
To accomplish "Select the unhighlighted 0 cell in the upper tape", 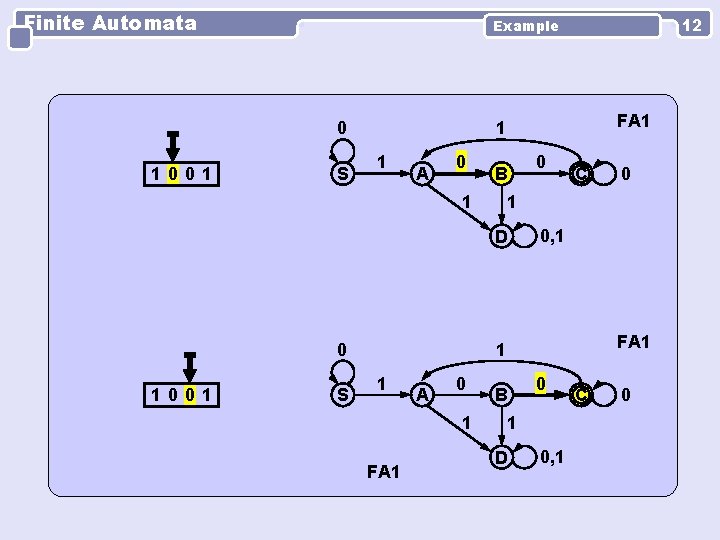I will pos(190,174).
